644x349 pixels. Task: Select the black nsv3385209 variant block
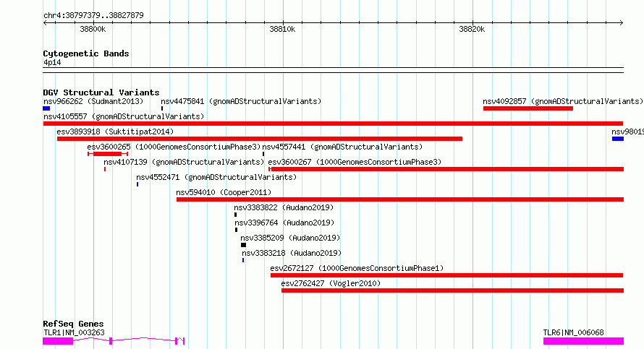point(244,245)
